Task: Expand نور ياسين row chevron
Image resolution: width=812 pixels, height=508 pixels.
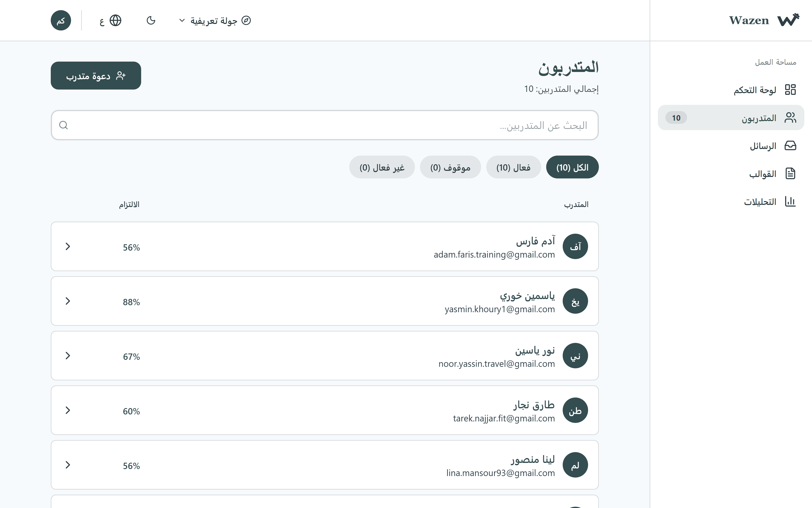Action: (68, 356)
